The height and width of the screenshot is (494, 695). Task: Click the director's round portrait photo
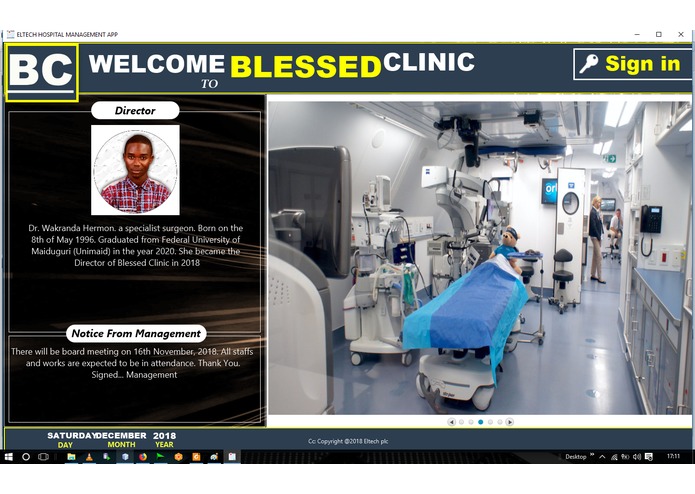point(135,170)
